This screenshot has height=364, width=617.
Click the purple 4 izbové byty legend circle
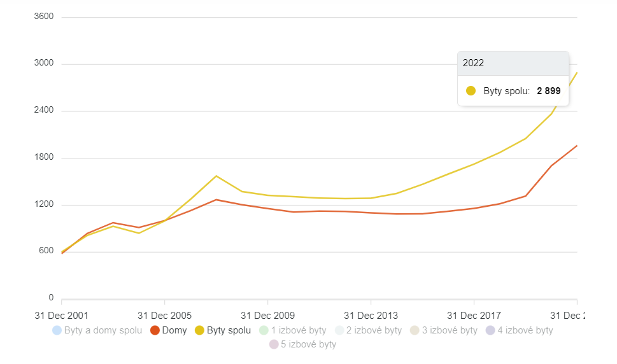click(x=490, y=330)
